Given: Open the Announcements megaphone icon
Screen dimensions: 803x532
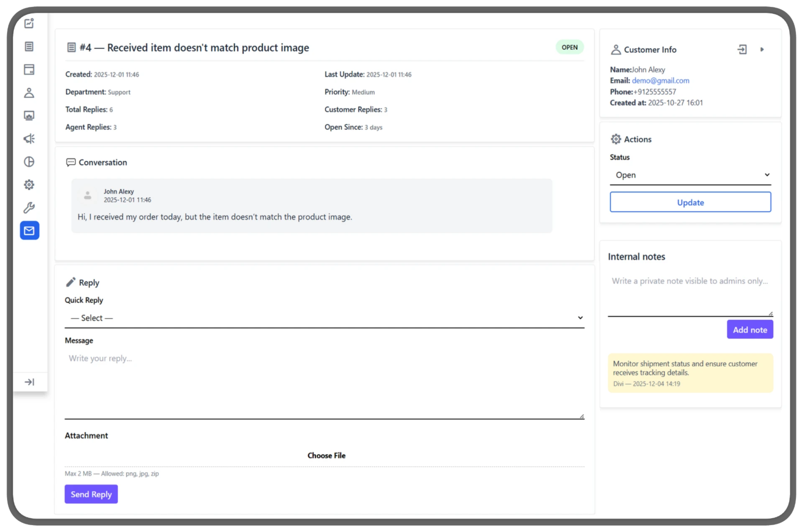Looking at the screenshot, I should 29,138.
